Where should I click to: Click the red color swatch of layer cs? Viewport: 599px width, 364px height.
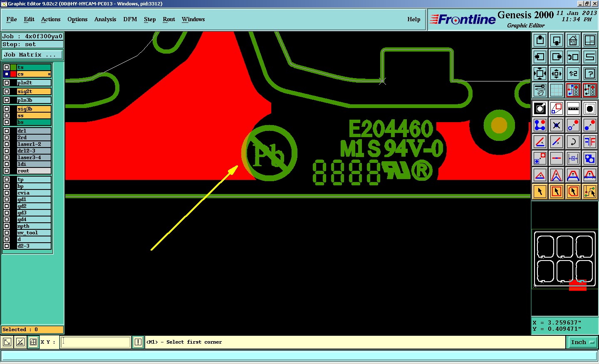[x=13, y=74]
